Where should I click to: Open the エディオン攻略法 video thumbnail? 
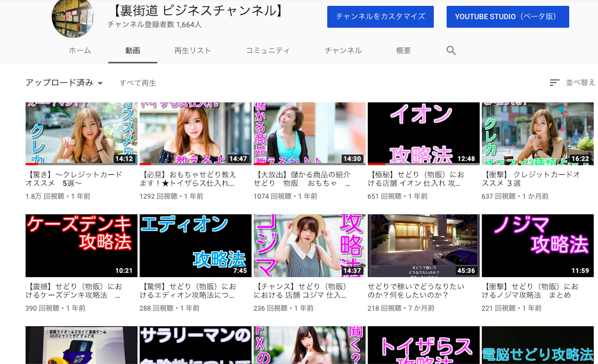(196, 246)
